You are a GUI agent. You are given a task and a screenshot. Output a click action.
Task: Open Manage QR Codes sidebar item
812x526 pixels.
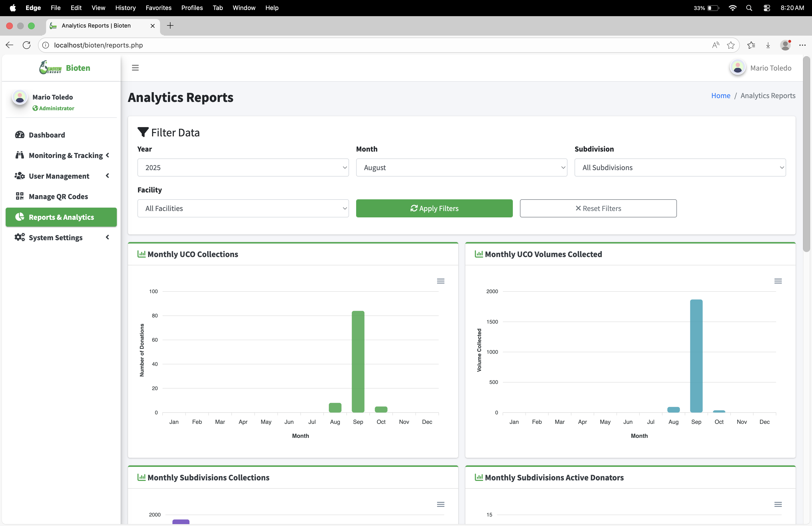point(58,196)
